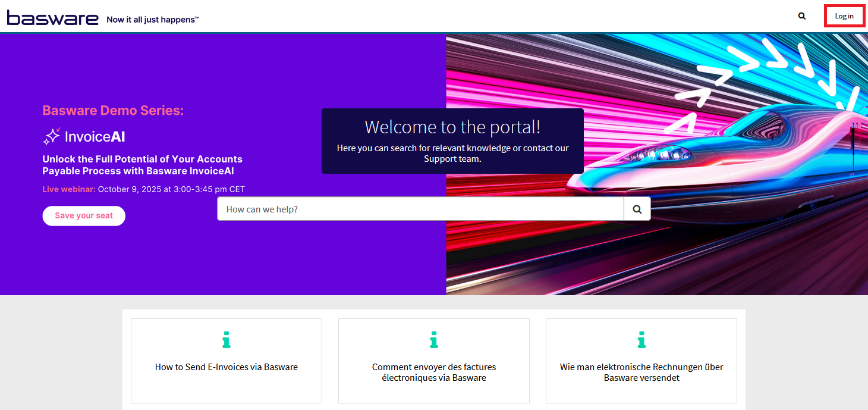Viewport: 868px width, 410px height.
Task: Click the "Unlock the Full Potential" banner headline
Action: point(142,165)
